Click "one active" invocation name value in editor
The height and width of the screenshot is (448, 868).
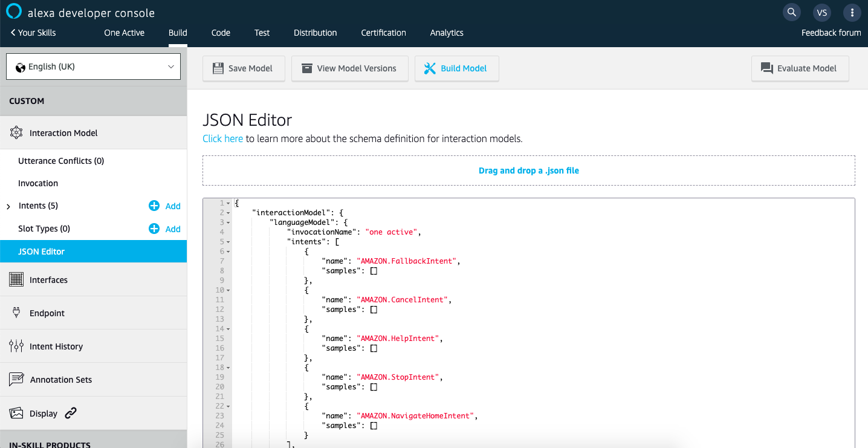click(392, 232)
